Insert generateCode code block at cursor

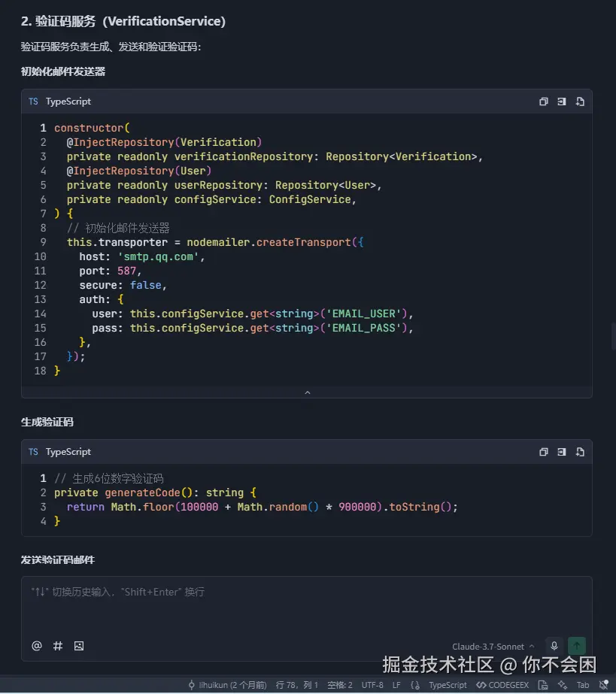point(562,452)
